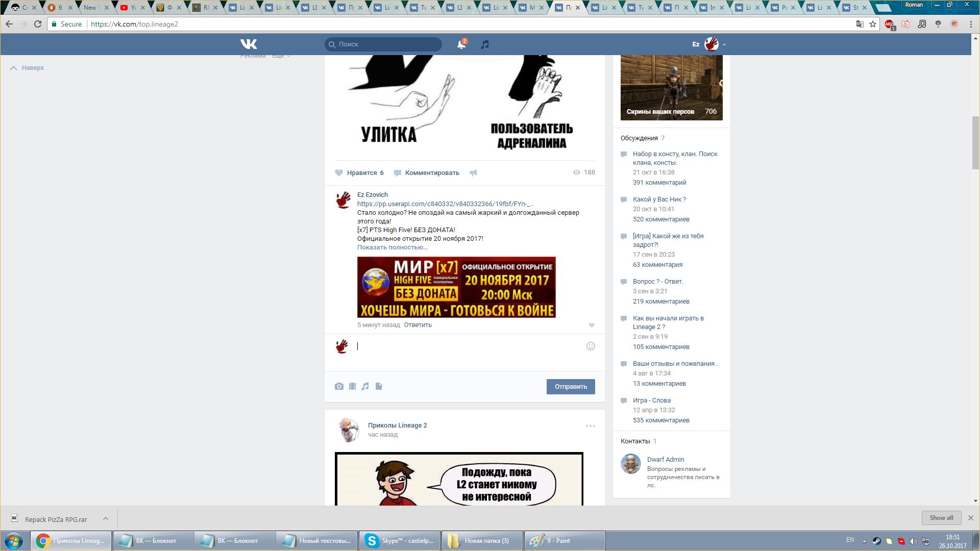
Task: Send comment with Отправить button
Action: click(x=570, y=387)
